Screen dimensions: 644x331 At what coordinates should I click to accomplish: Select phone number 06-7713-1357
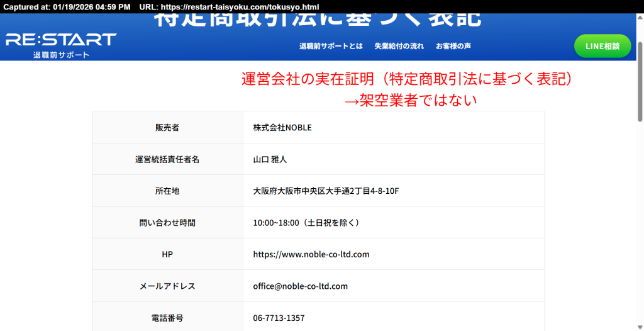(279, 318)
